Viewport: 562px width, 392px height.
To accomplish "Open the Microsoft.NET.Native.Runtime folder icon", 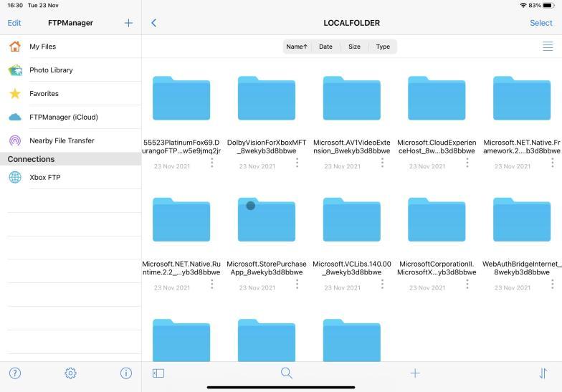I will coord(181,219).
